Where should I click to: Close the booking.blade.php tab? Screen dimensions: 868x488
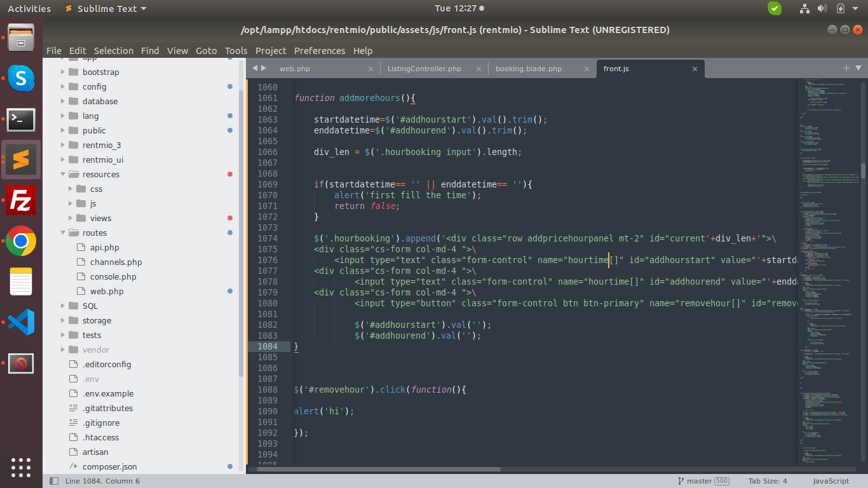click(587, 69)
